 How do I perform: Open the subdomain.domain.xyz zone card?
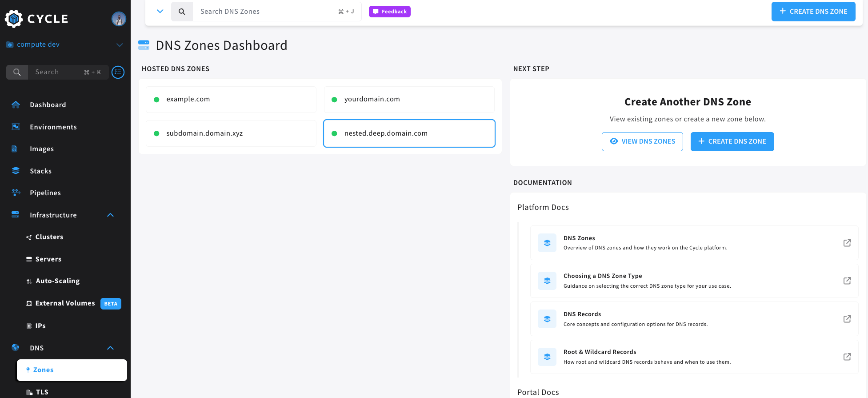(x=231, y=133)
